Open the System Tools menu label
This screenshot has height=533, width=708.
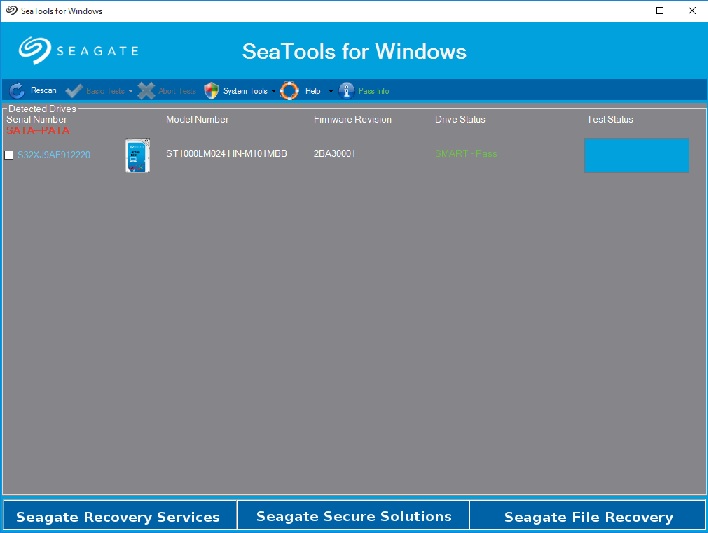(245, 91)
